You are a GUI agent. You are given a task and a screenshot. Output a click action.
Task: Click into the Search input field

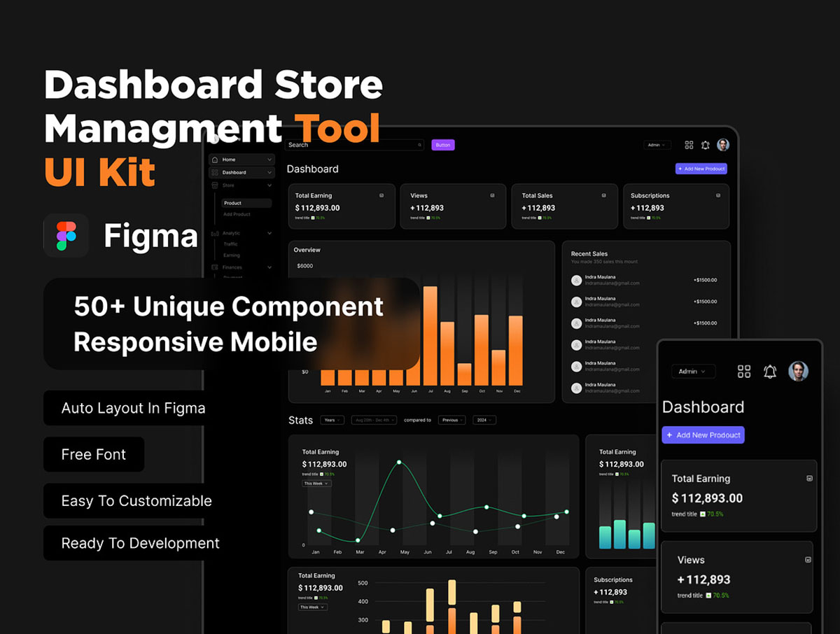(x=355, y=145)
